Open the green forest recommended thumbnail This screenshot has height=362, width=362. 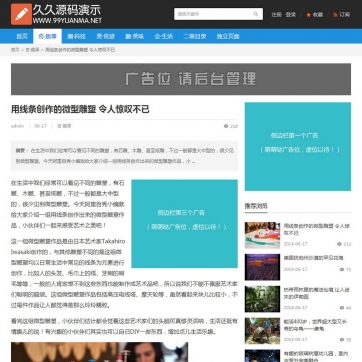[262, 299]
